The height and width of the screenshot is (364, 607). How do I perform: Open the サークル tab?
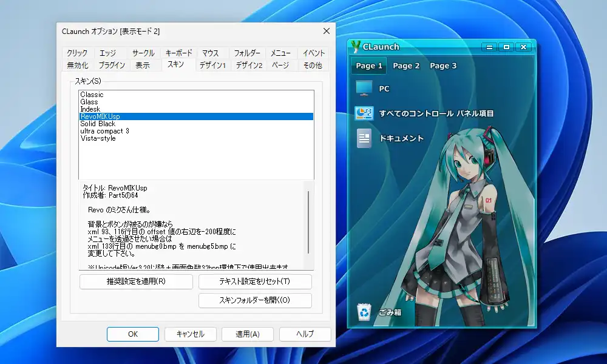pos(143,53)
